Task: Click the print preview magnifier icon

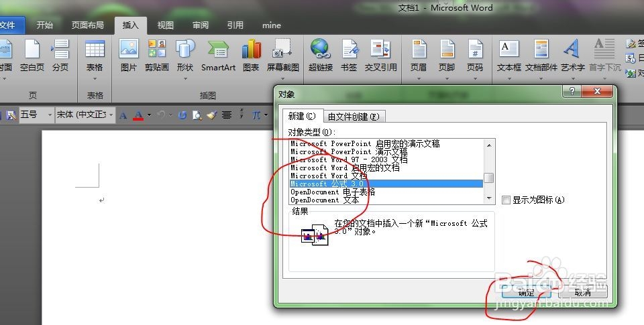Action: coord(197,115)
